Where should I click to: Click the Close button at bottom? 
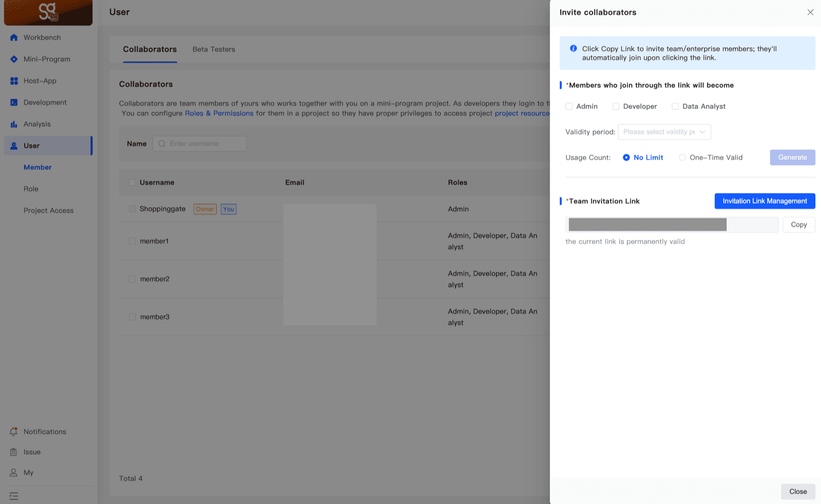pos(798,492)
